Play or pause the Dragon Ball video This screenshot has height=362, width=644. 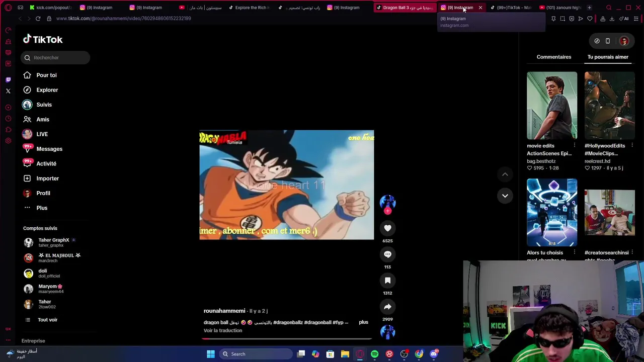click(x=287, y=185)
